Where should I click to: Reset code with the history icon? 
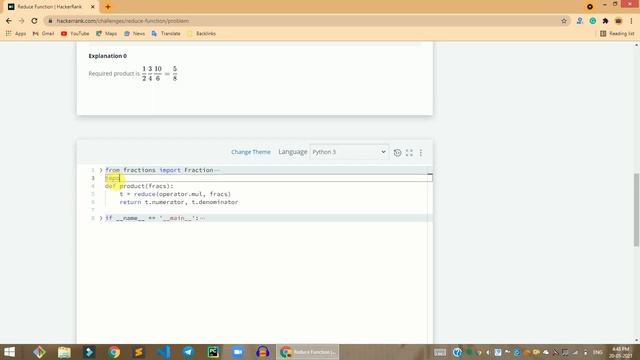click(x=397, y=153)
